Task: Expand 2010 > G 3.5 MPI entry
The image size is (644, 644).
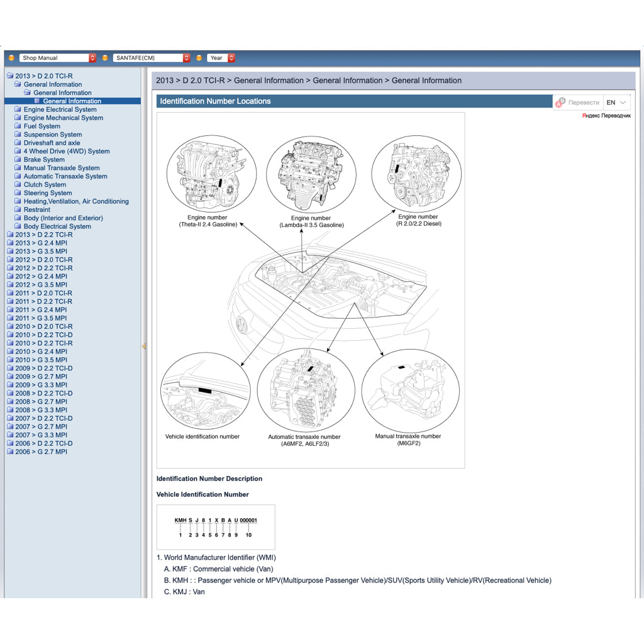Action: pos(41,360)
